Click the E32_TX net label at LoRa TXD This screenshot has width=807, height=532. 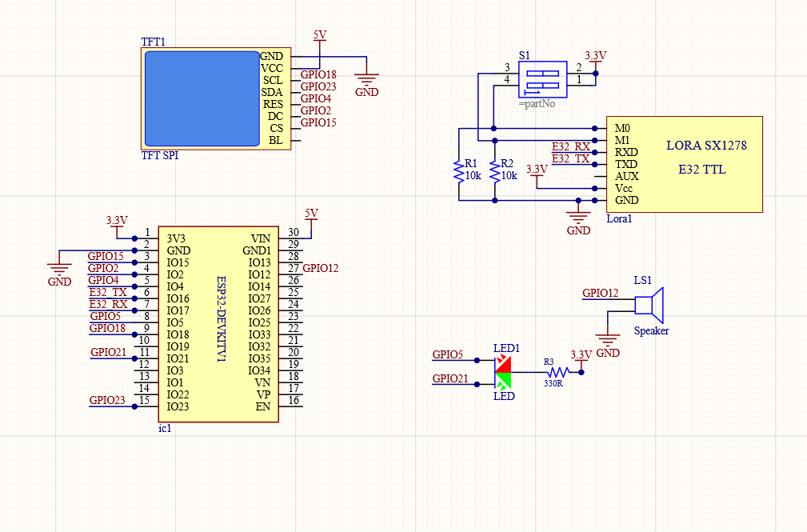point(571,158)
